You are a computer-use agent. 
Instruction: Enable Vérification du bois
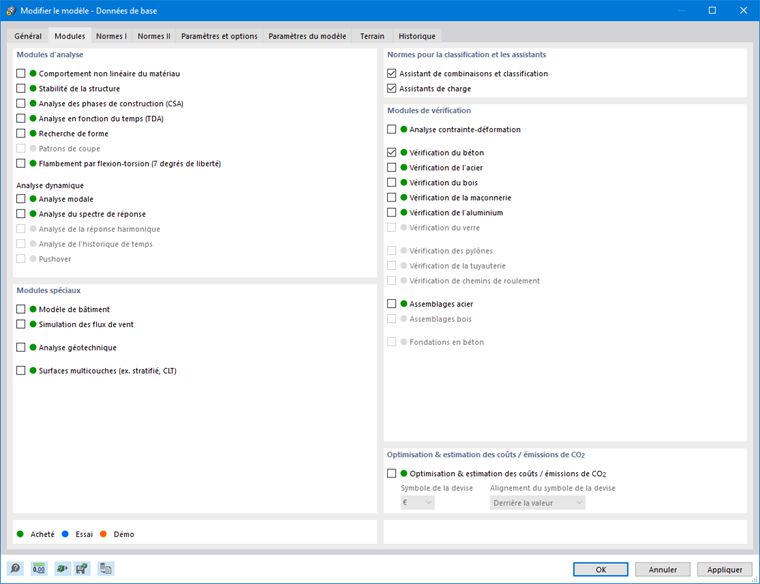tap(392, 183)
